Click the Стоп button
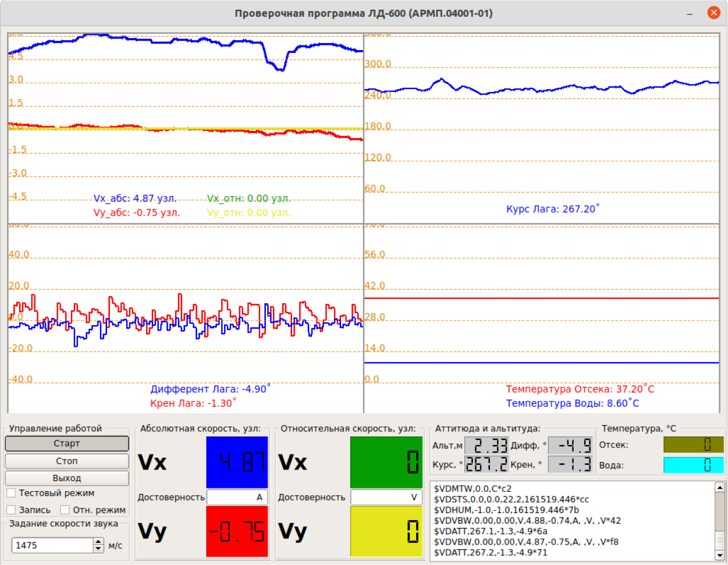 tap(67, 461)
